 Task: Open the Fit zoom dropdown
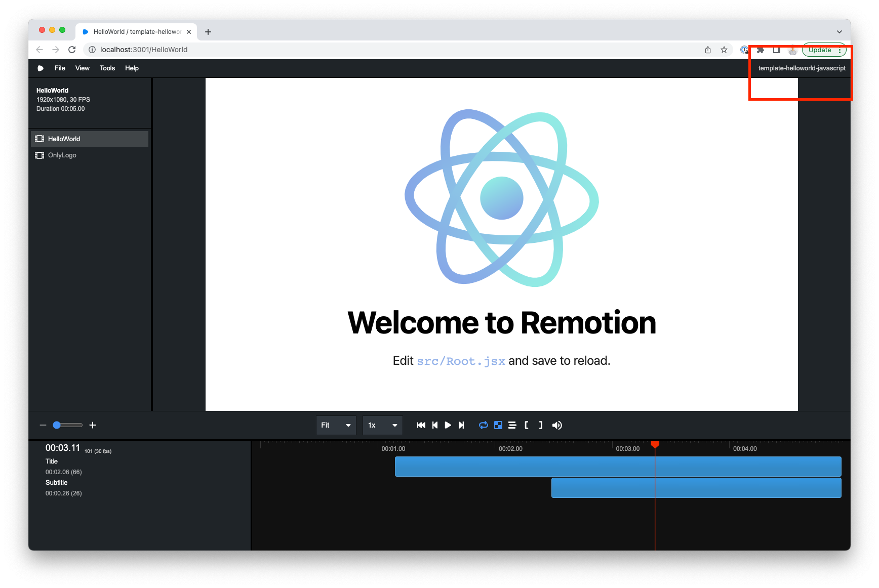tap(336, 425)
